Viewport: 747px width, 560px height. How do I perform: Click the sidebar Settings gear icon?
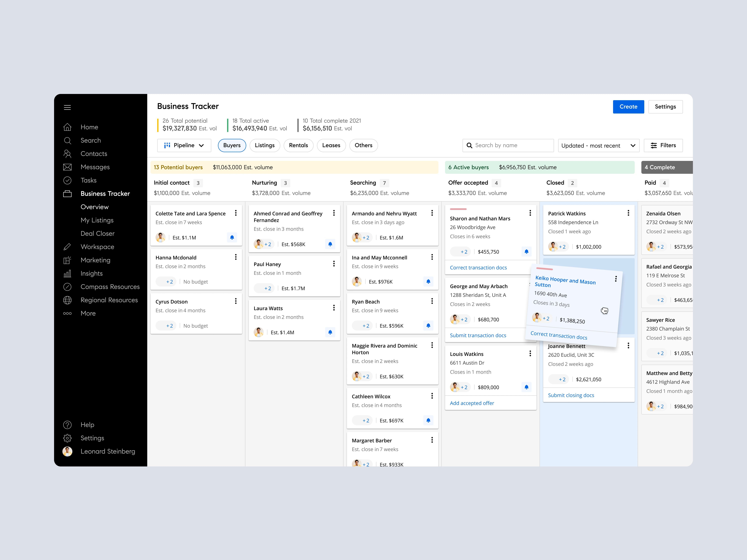(67, 438)
